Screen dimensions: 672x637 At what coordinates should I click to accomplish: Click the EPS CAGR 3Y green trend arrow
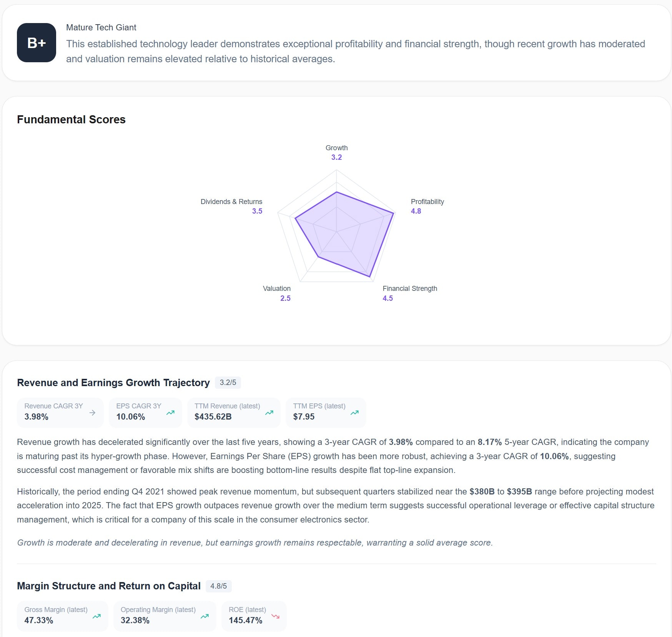pyautogui.click(x=171, y=412)
